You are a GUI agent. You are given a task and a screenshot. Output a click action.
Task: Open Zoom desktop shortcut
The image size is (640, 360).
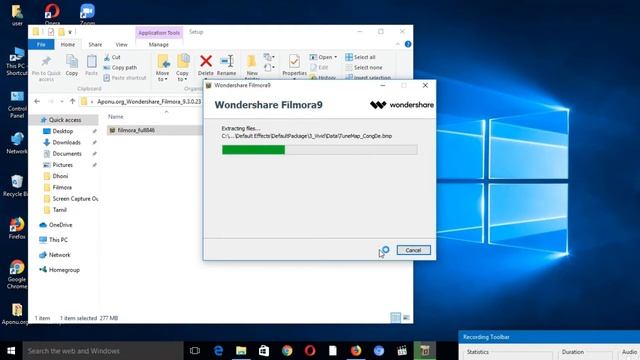coord(87,14)
